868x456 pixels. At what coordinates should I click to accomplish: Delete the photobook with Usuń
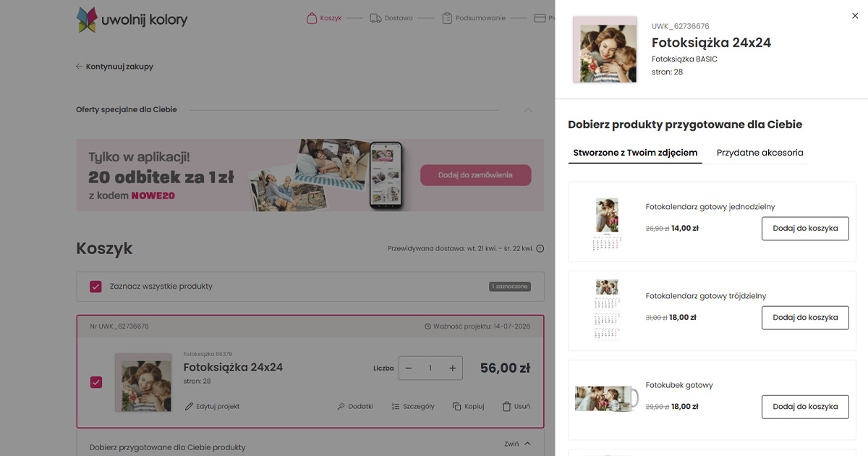516,407
